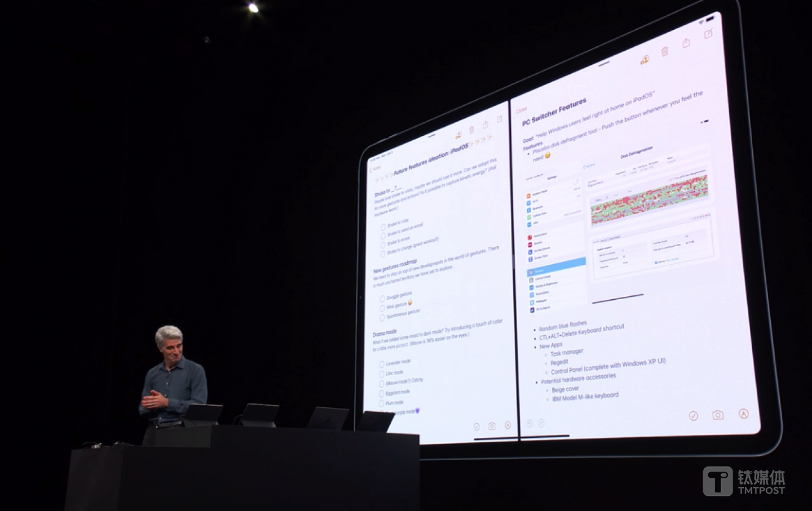Tap the 'Beige cover' sub-bullet

click(565, 389)
